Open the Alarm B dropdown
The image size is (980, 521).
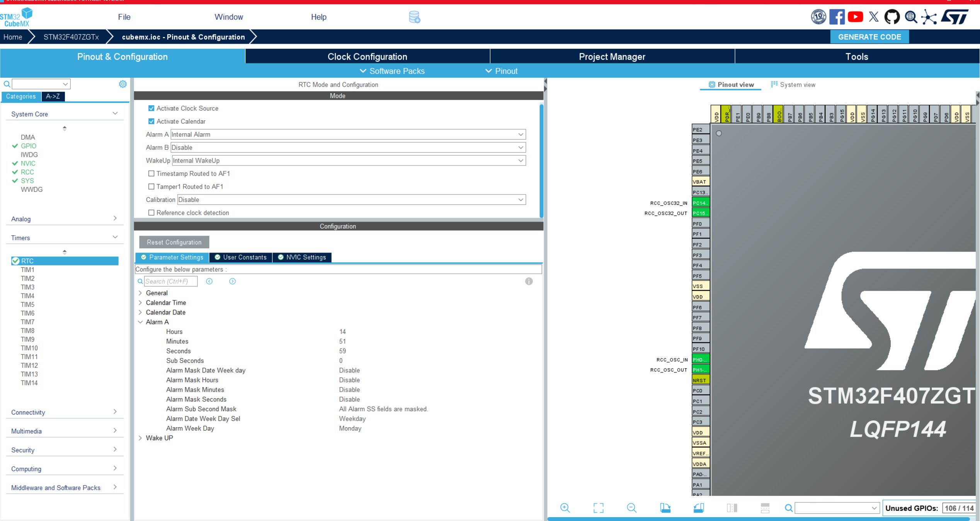(x=348, y=147)
